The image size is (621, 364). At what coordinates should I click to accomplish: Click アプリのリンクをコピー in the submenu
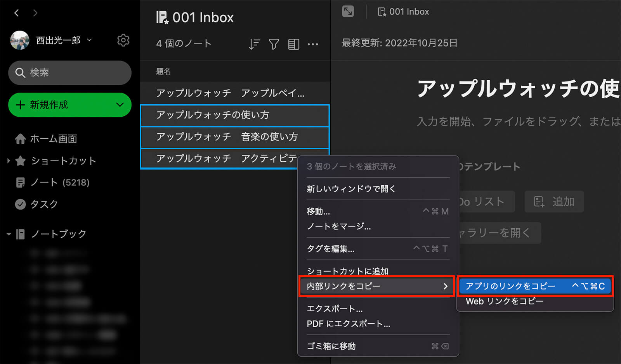coord(535,286)
